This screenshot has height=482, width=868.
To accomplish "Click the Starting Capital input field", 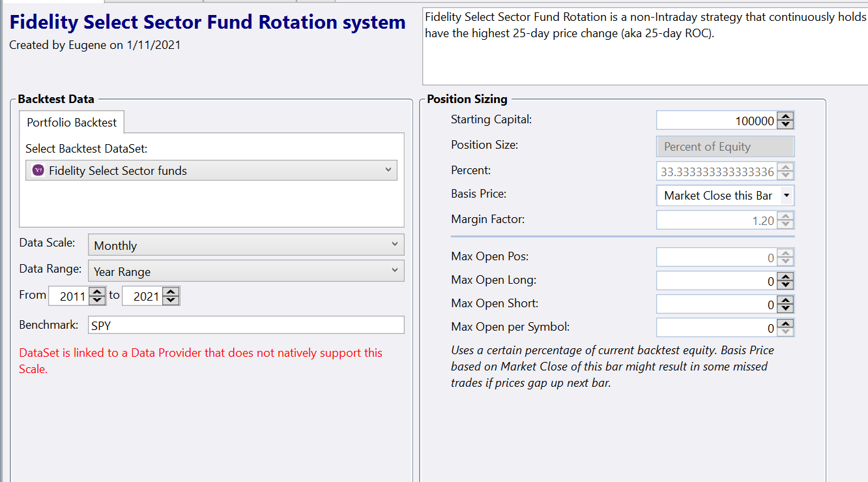I will click(716, 121).
